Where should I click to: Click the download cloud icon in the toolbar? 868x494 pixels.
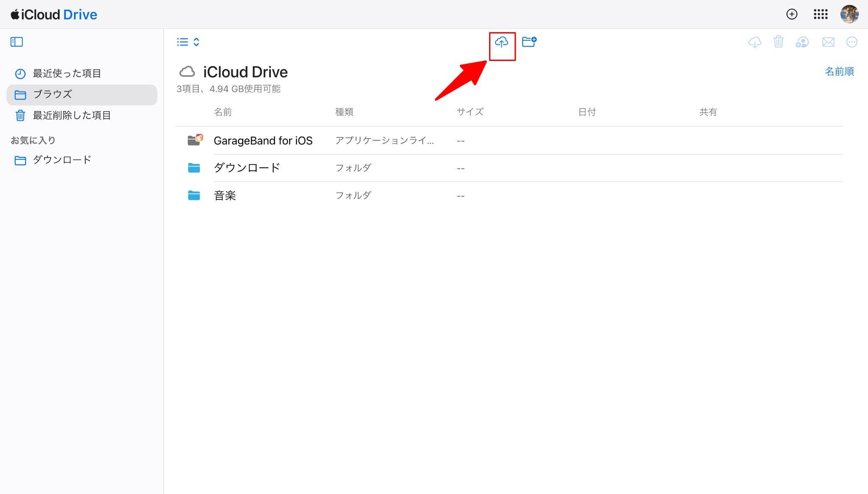coord(755,42)
